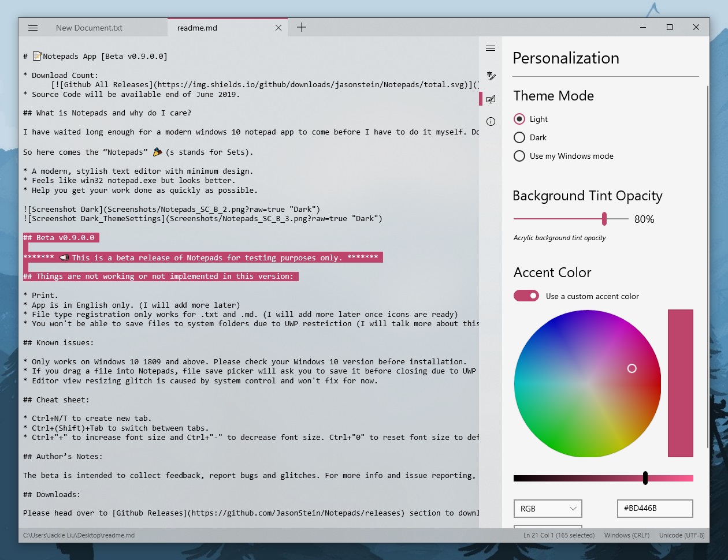728x560 pixels.
Task: Toggle Use a custom accent color switch
Action: tap(526, 296)
